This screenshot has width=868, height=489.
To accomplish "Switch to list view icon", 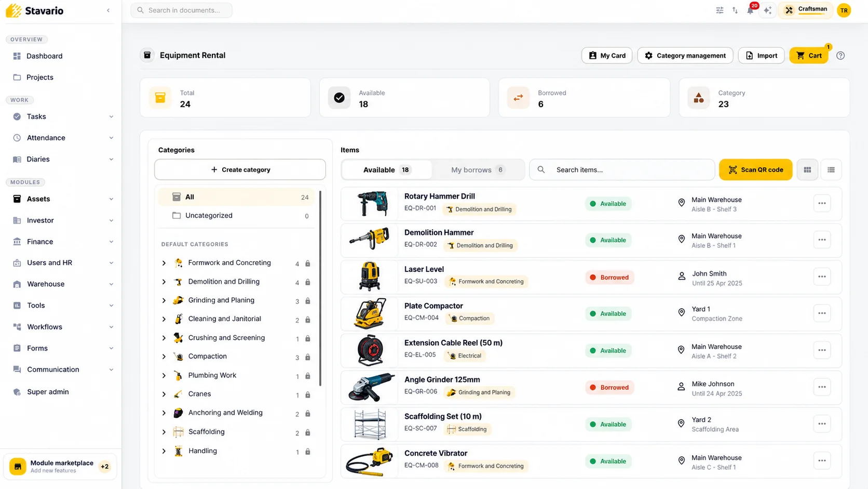I will pos(831,170).
